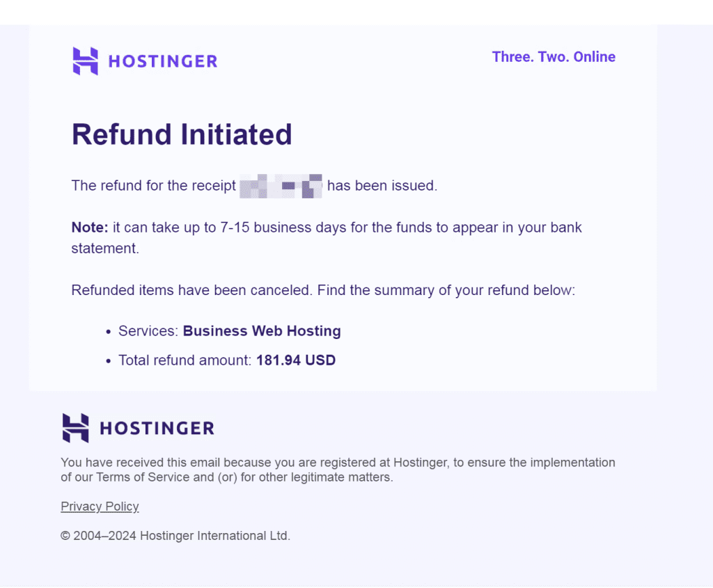Click the dark HOSTINGER wordmark in footer

click(157, 429)
